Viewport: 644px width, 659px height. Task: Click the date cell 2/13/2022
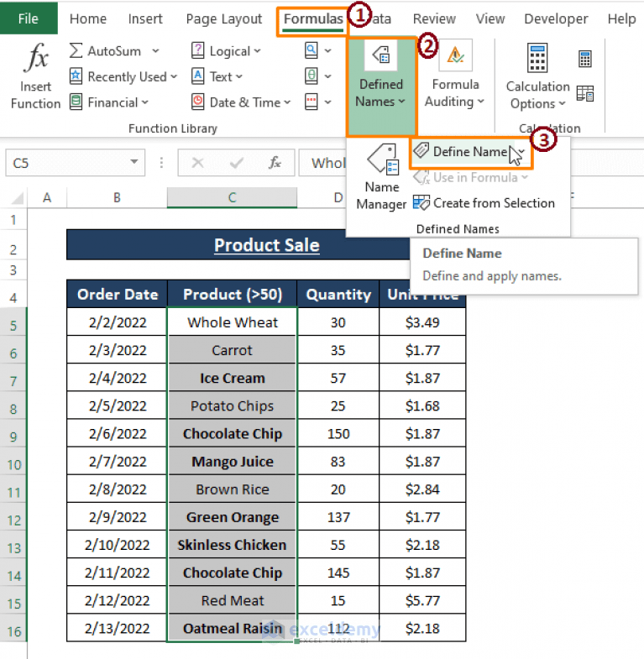118,628
